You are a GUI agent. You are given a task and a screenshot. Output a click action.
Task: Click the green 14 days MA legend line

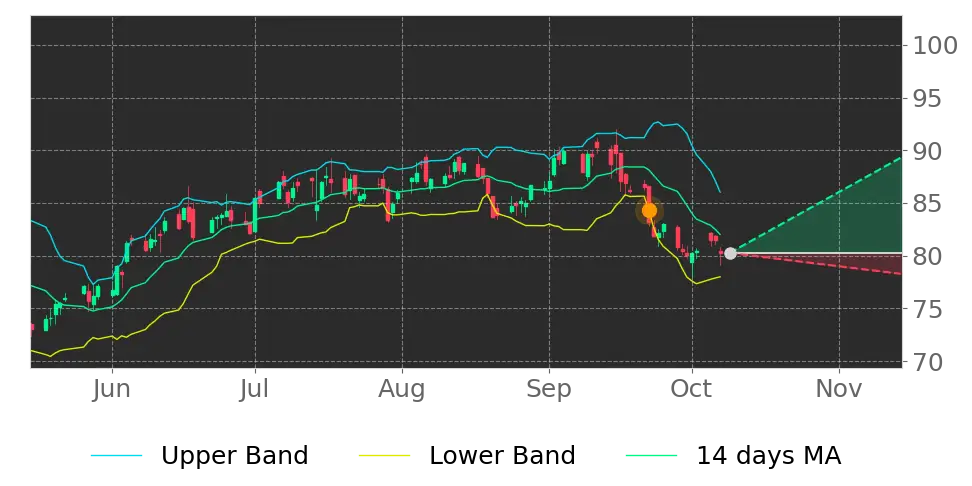(x=652, y=457)
